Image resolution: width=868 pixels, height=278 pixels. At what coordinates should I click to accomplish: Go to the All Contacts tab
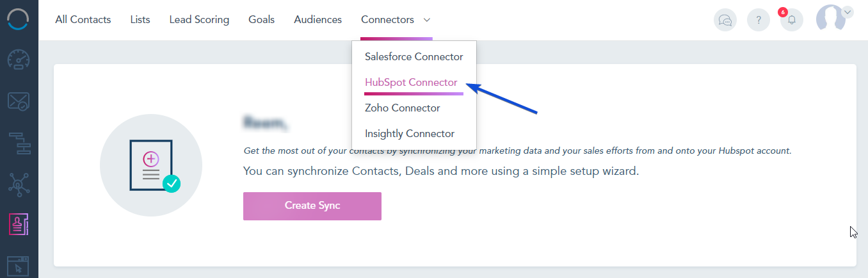pyautogui.click(x=83, y=20)
